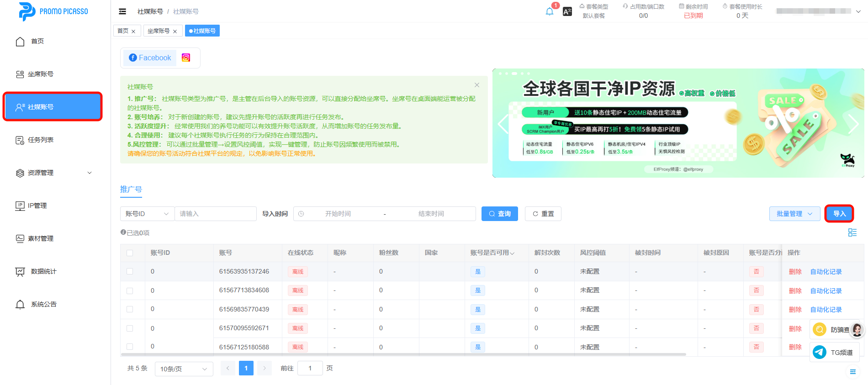Image resolution: width=868 pixels, height=385 pixels.
Task: Open the language translation icon
Action: coord(567,12)
